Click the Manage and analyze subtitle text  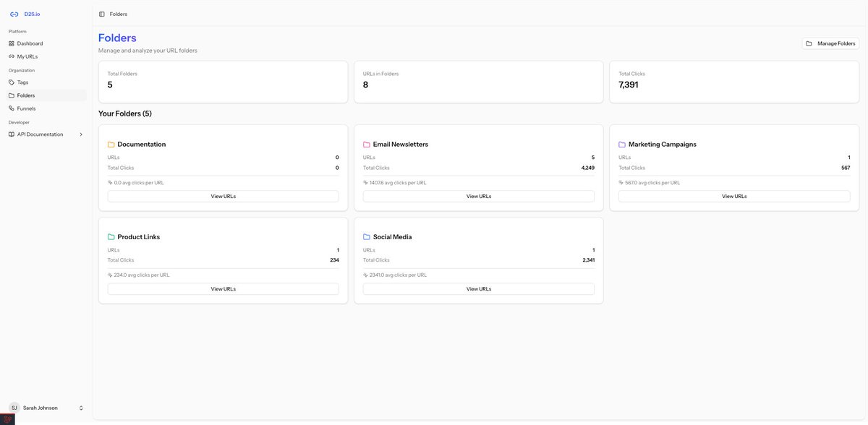[148, 51]
